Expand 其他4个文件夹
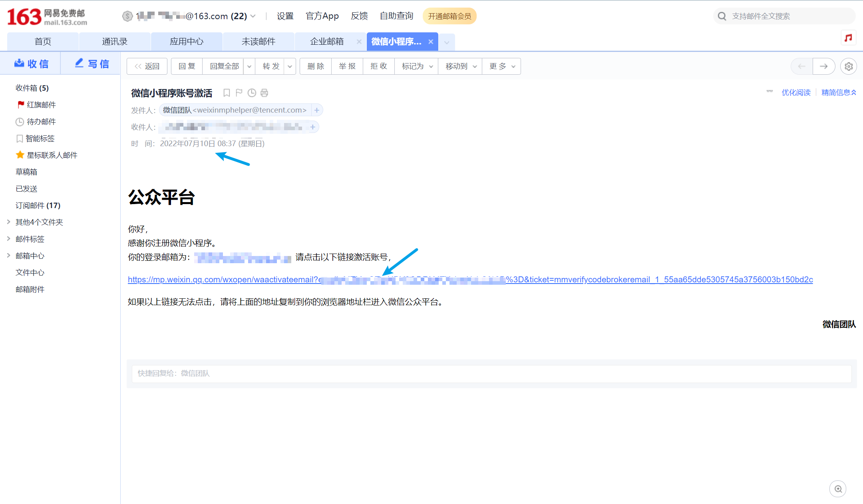This screenshot has height=504, width=863. [8, 222]
